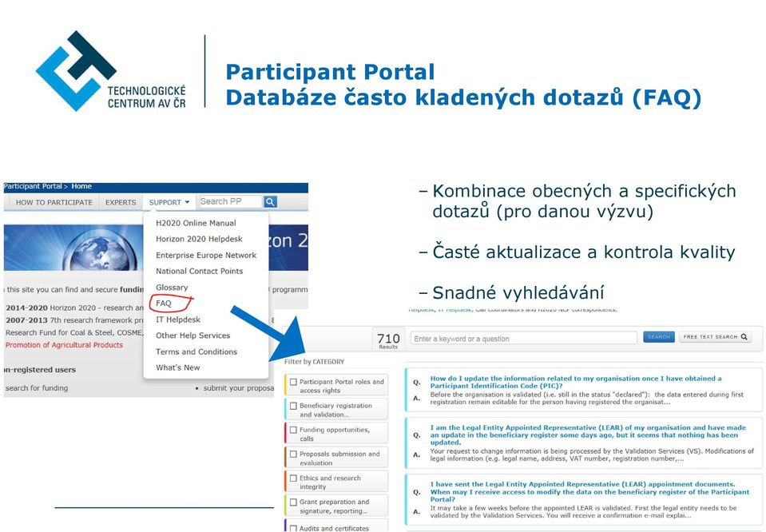Open the EXPERTS menu
The image size is (766, 532).
click(121, 202)
